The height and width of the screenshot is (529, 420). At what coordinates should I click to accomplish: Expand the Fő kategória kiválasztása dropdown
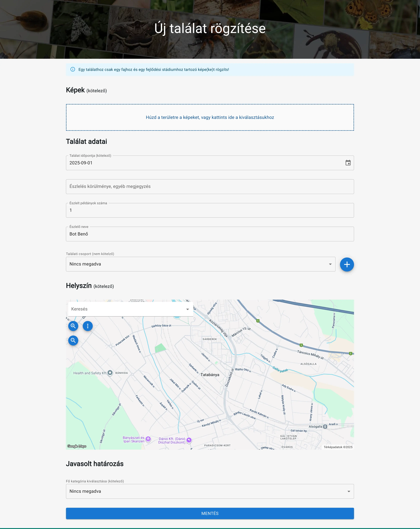point(210,491)
